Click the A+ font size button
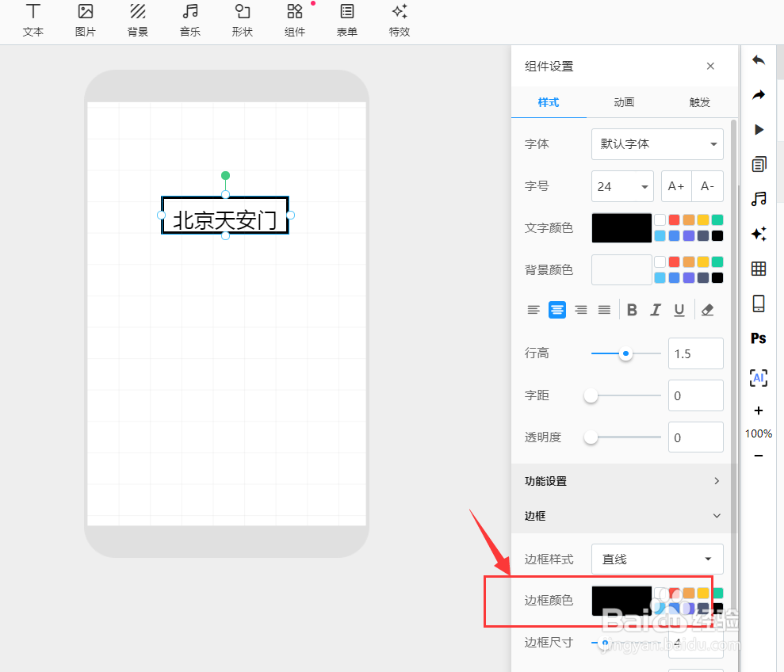The width and height of the screenshot is (784, 672). [675, 186]
